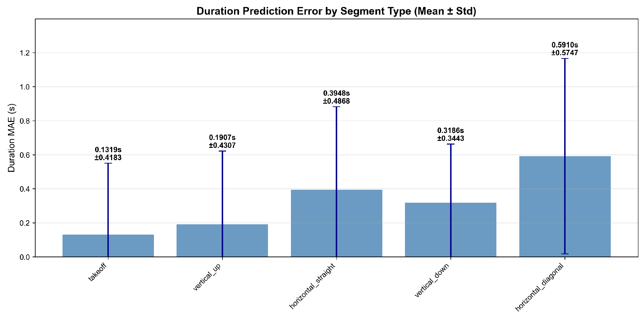Image resolution: width=644 pixels, height=318 pixels.
Task: Click the 1.2 y-axis tick label
Action: [25, 53]
